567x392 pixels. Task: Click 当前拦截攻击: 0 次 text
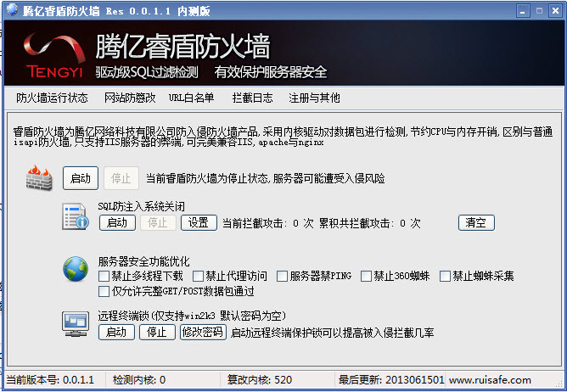point(268,223)
